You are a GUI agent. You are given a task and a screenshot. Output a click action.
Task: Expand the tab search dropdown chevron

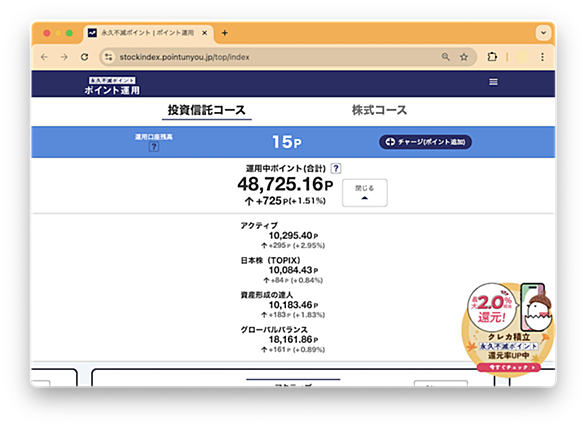[543, 33]
